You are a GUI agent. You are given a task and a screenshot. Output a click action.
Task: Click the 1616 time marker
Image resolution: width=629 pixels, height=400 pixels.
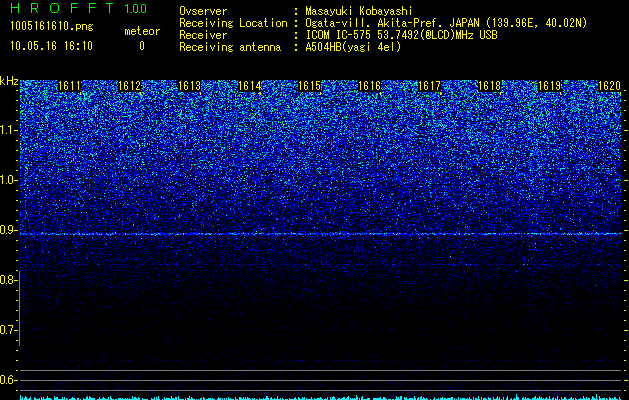(x=369, y=86)
